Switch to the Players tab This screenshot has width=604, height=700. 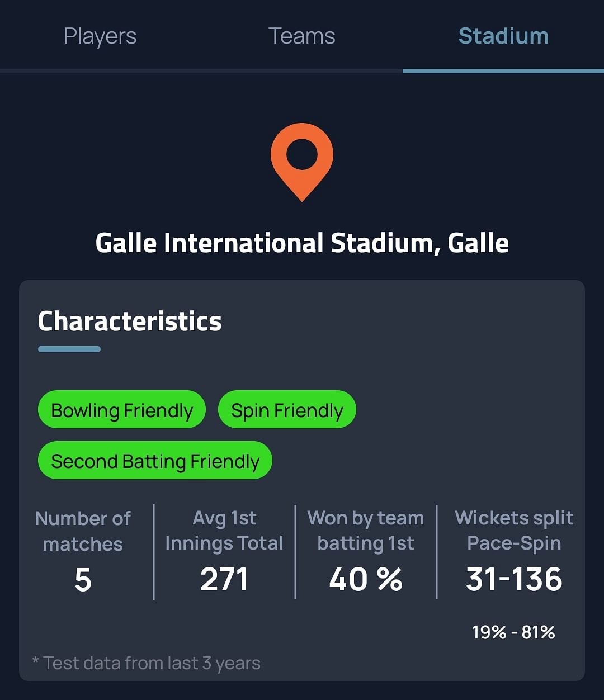pos(100,36)
